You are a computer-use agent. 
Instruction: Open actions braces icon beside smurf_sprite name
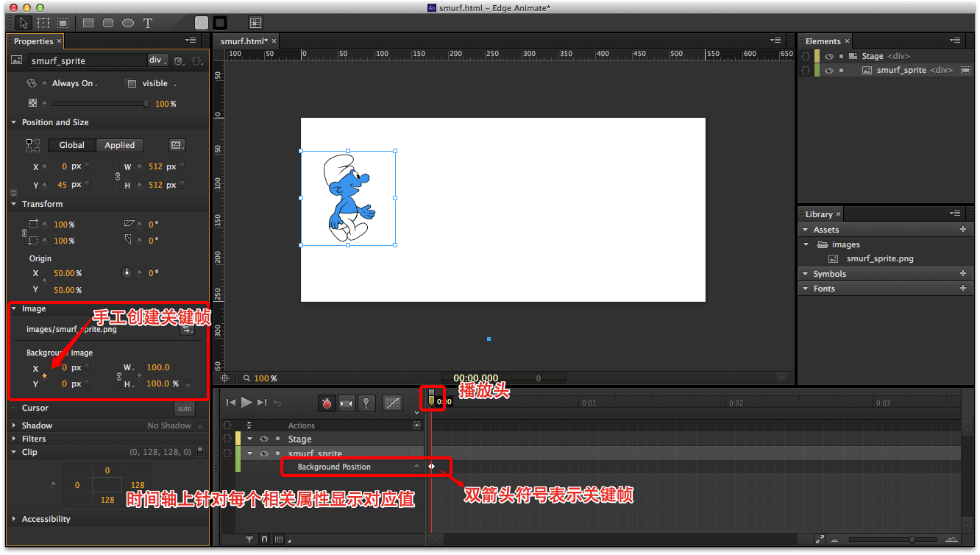click(x=197, y=61)
